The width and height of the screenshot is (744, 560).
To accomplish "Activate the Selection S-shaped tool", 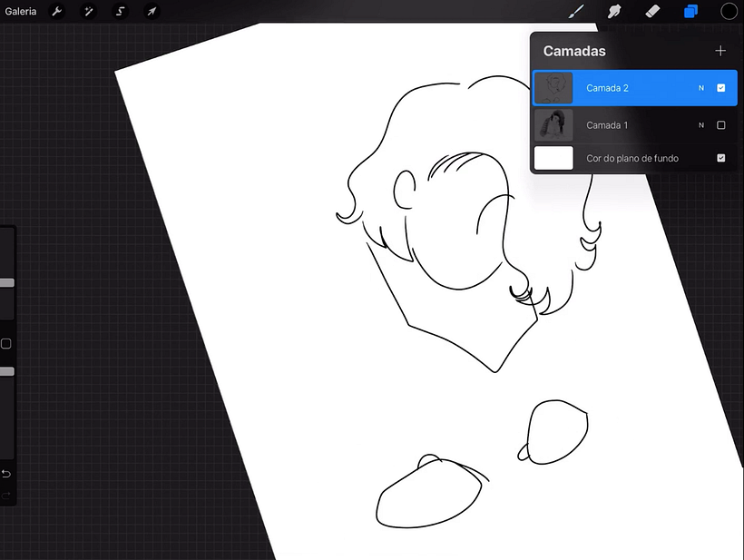I will (x=120, y=11).
